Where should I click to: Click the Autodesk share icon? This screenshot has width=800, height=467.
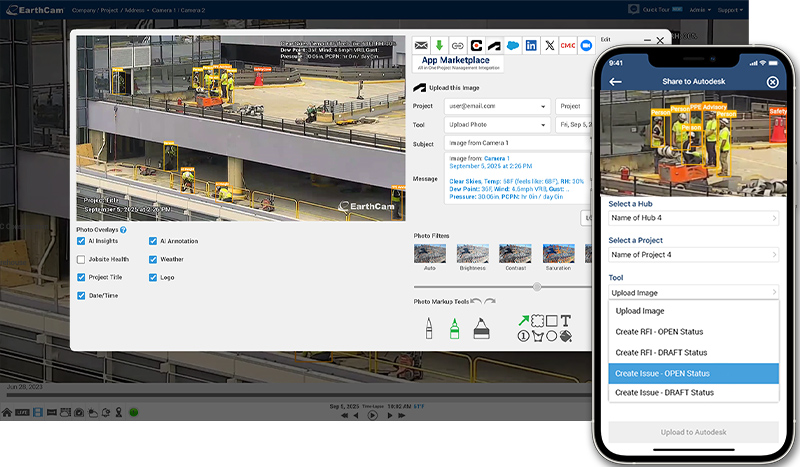pos(494,45)
